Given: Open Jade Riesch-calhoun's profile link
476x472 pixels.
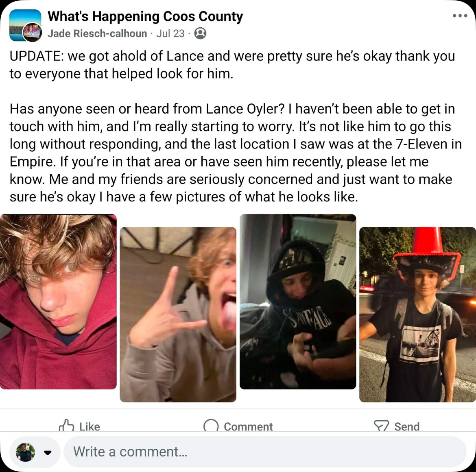Looking at the screenshot, I should pyautogui.click(x=97, y=33).
